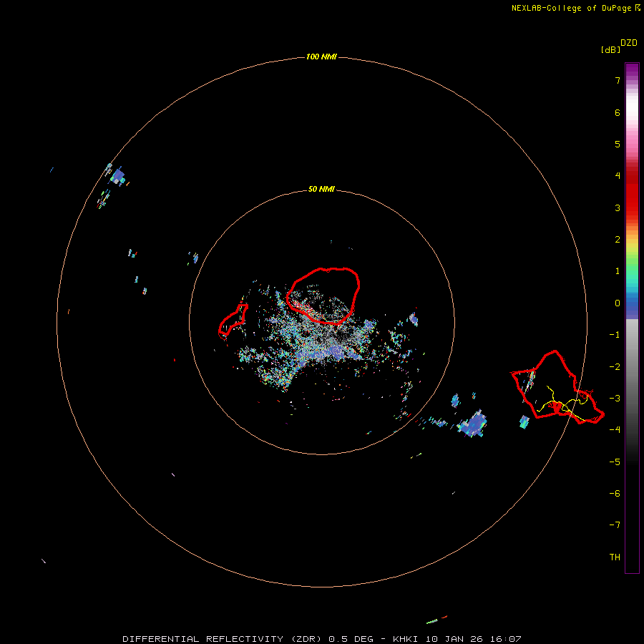
Task: Click the 0.5 DEG elevation text in footer
Action: [x=351, y=639]
